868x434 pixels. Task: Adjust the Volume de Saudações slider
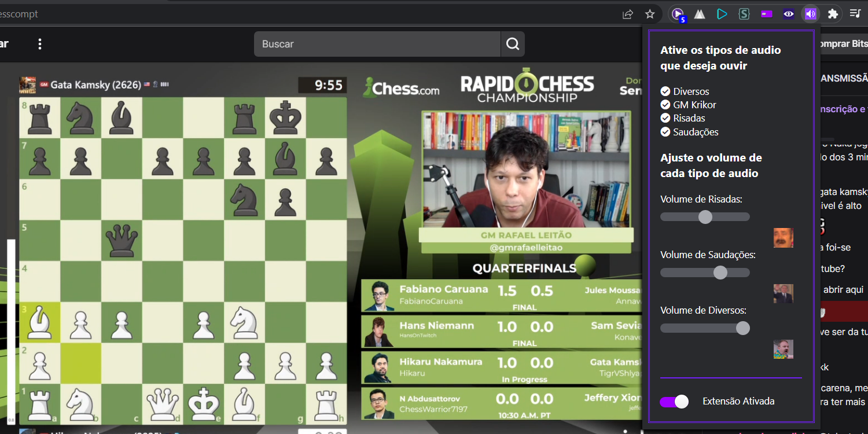[x=705, y=273]
